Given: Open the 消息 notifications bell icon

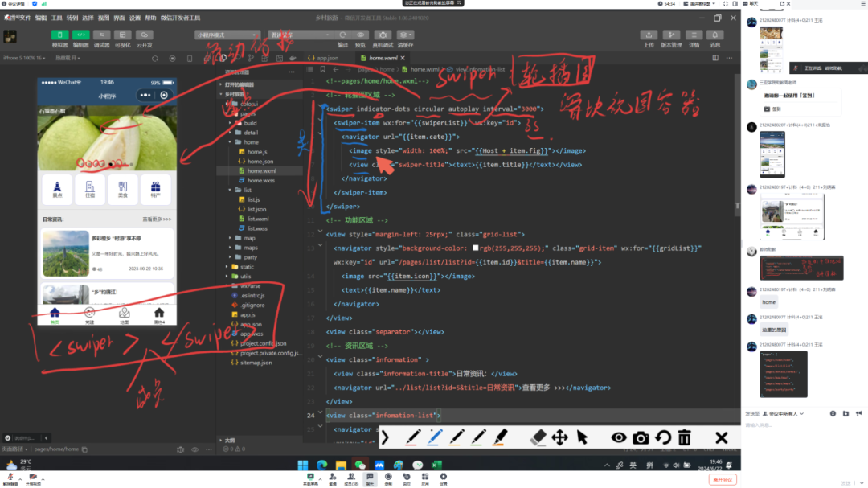Looking at the screenshot, I should coord(714,35).
